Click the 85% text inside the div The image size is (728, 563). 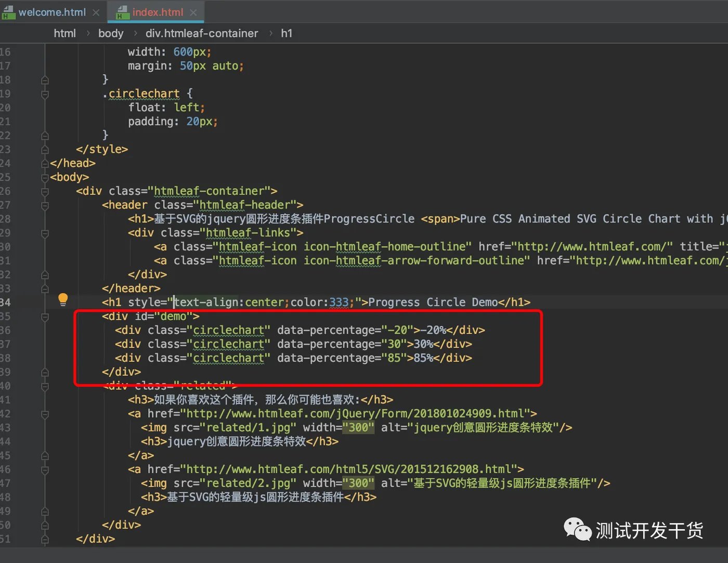(423, 358)
